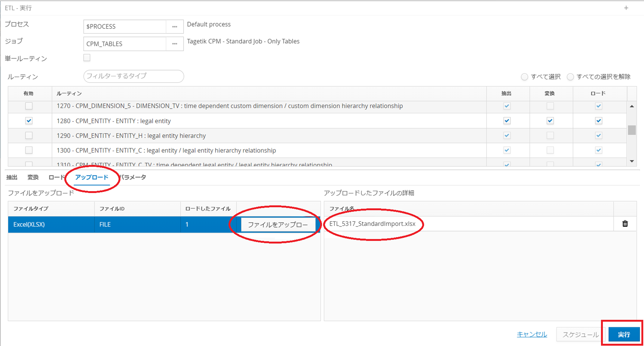
Task: Click the 実行 button
Action: 623,334
